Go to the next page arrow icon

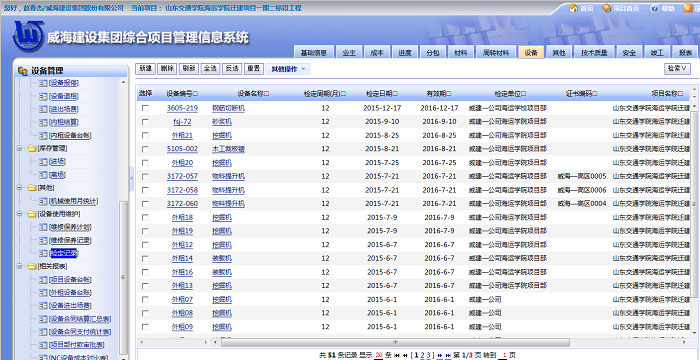tap(440, 356)
